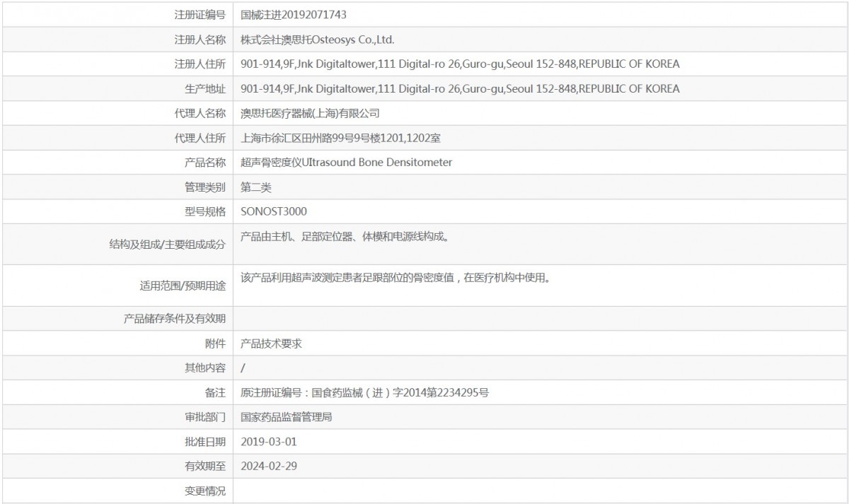
Task: Select the Seoul address in 注册人住所 row
Action: (x=460, y=64)
